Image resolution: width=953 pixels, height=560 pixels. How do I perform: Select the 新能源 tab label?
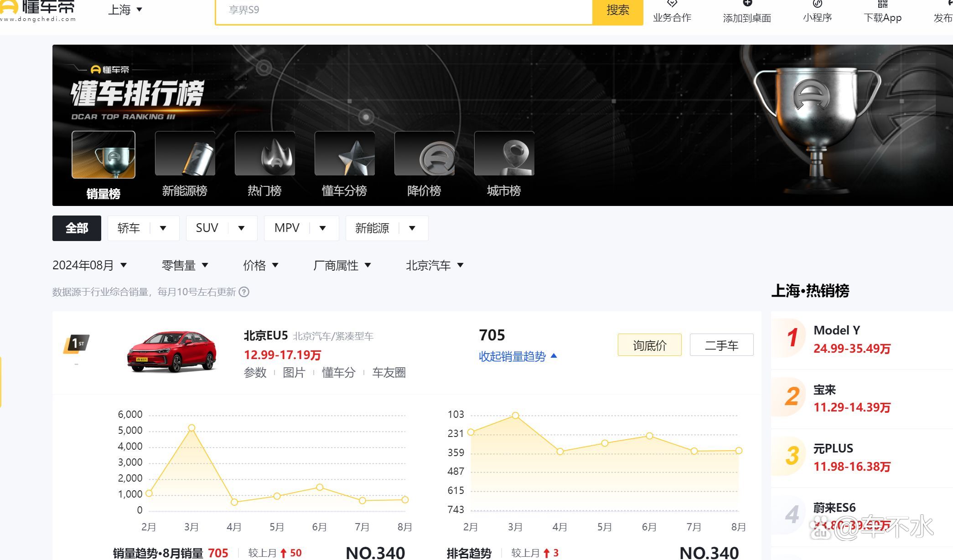pos(372,228)
